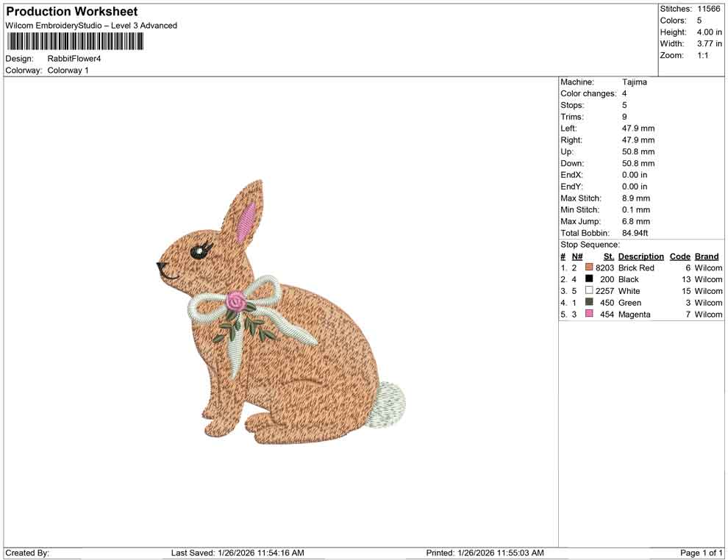Click the Brand column header
728x560 pixels.
pyautogui.click(x=706, y=256)
